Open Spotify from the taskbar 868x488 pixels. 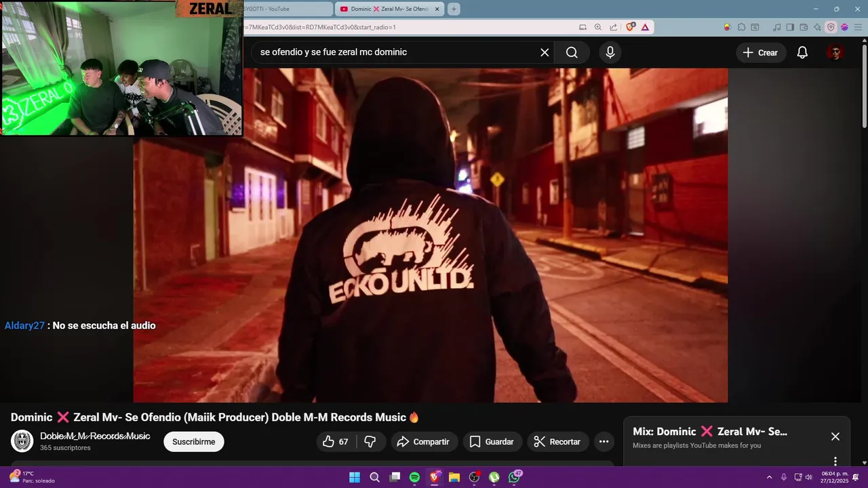(414, 477)
